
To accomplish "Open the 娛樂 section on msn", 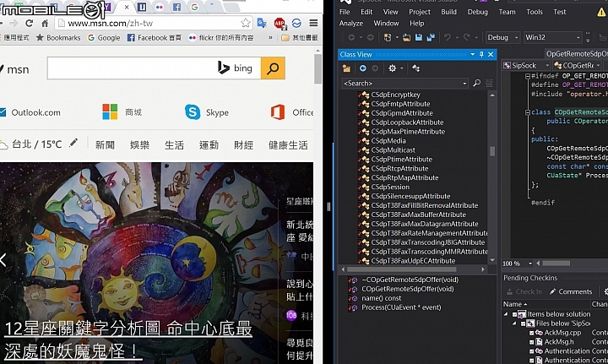I will [x=139, y=145].
